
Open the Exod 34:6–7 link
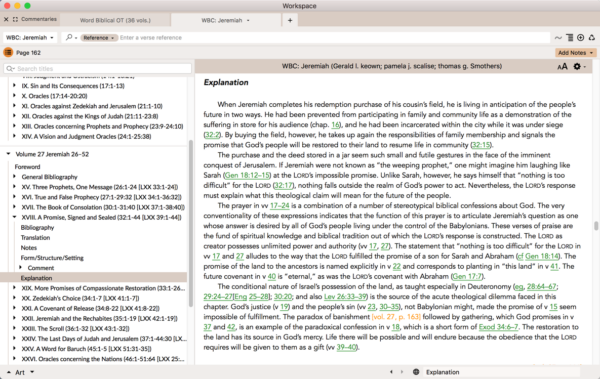[x=499, y=327]
